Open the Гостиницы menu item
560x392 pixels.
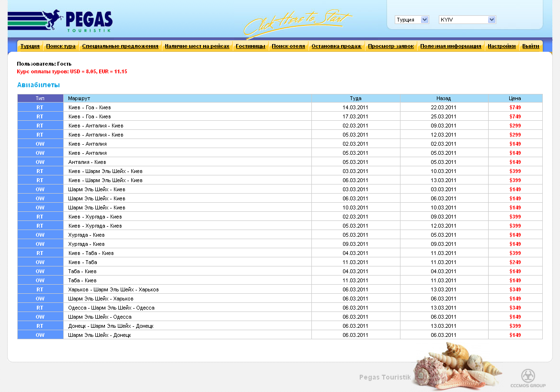[251, 46]
